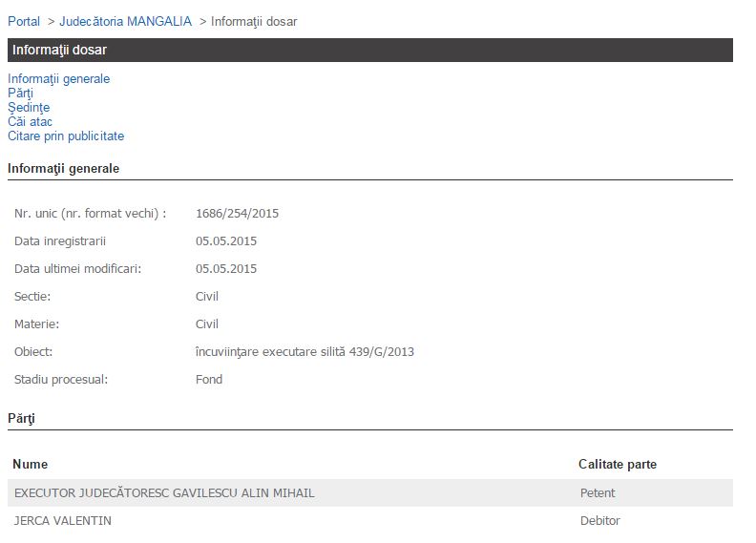Click the Calitate parte column header
The image size is (756, 543).
click(x=617, y=464)
